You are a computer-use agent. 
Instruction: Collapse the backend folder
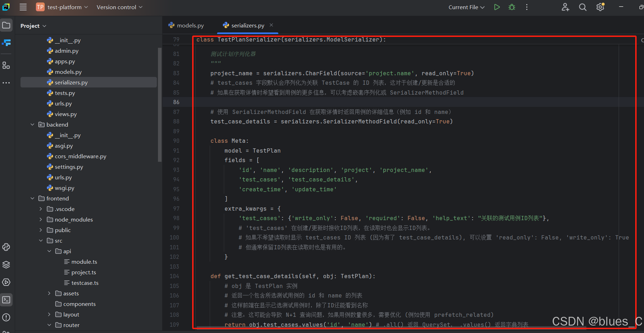tap(32, 124)
